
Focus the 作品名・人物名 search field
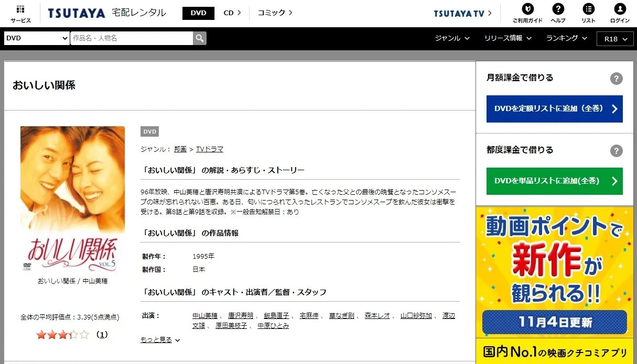(132, 38)
